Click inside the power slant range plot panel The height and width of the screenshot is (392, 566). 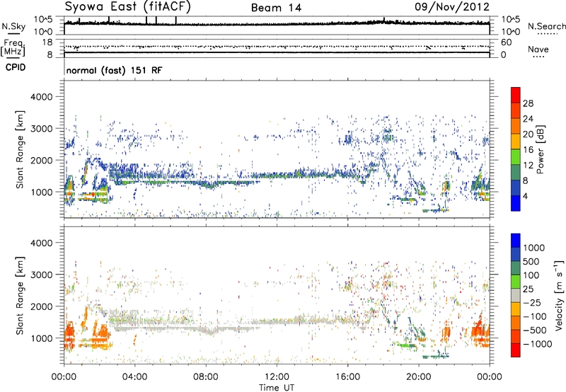tap(277, 149)
